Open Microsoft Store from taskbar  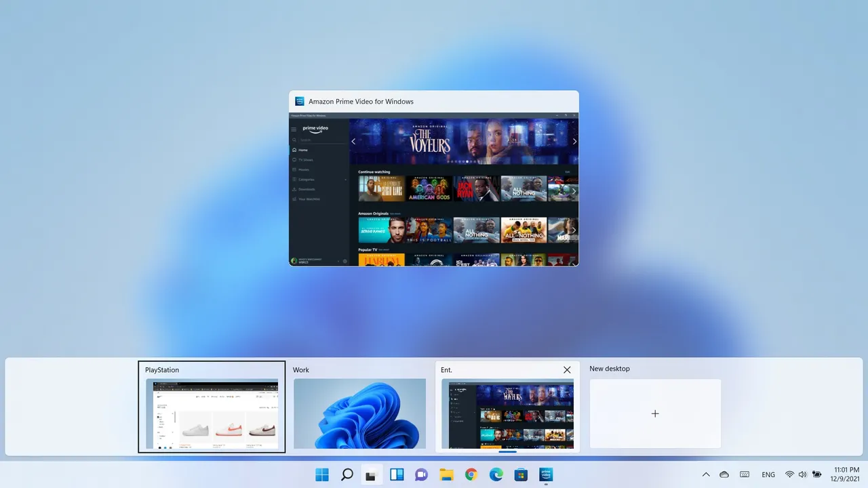click(x=521, y=474)
